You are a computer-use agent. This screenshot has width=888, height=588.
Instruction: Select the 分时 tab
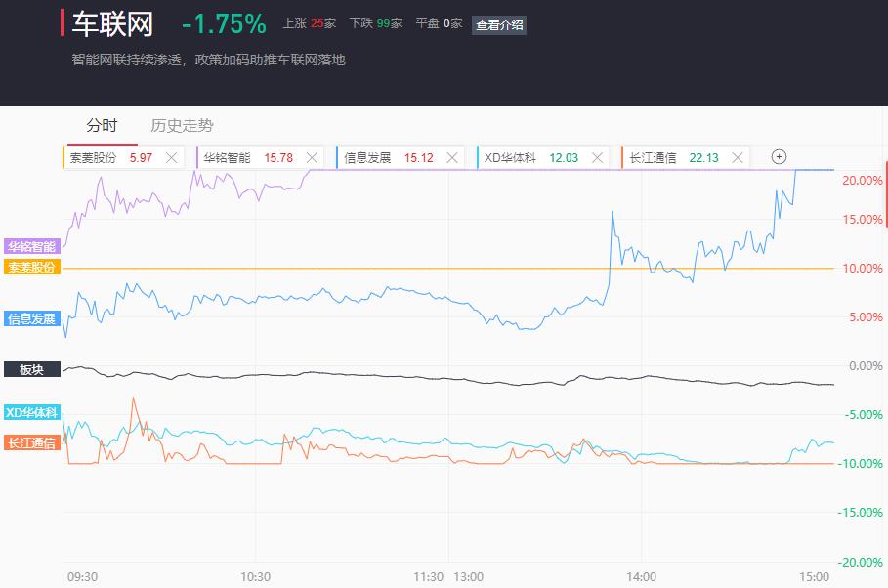click(102, 125)
